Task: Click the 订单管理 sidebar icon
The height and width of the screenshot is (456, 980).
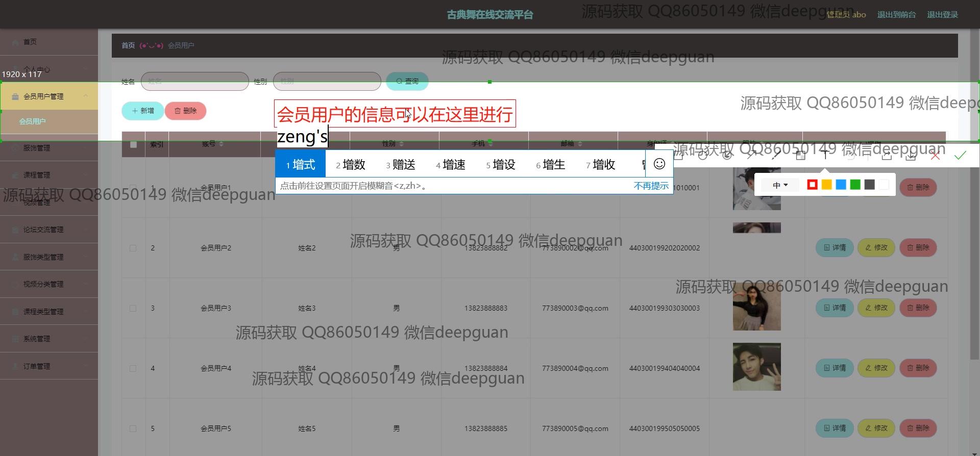Action: 15,366
